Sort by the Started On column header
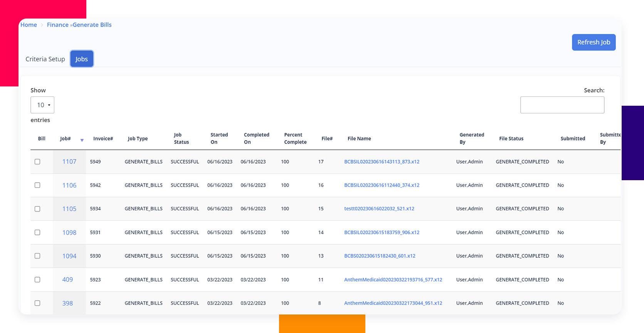 [x=219, y=138]
